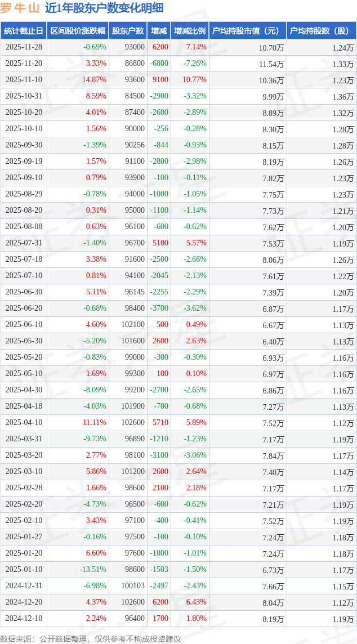Select the 增减比例 column header
This screenshot has width=357, height=644.
point(190,31)
